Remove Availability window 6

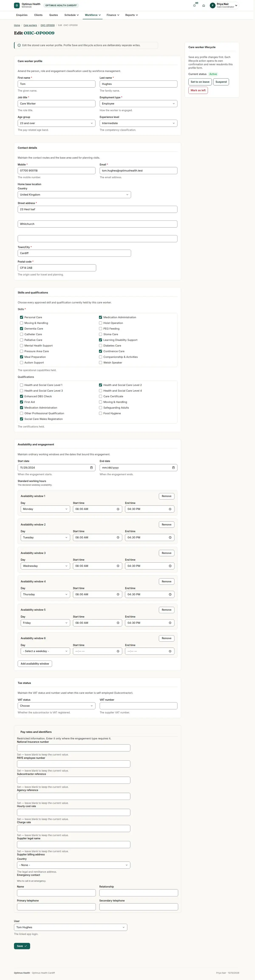pyautogui.click(x=167, y=638)
